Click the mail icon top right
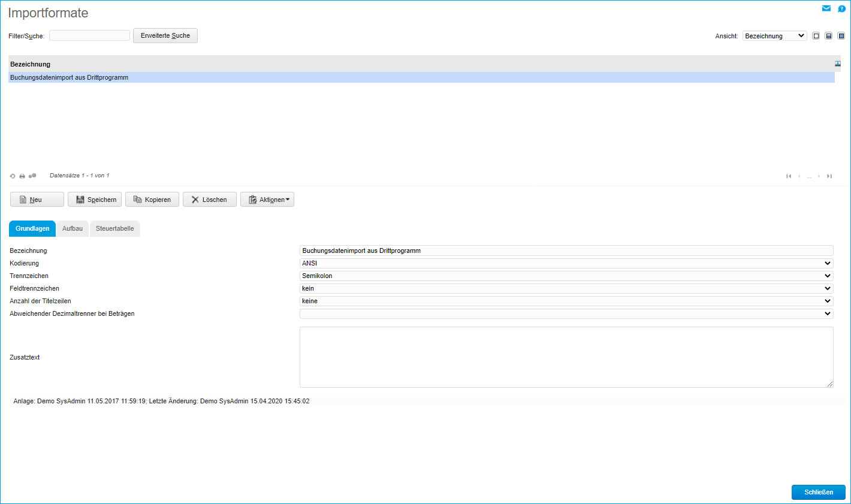 [826, 8]
